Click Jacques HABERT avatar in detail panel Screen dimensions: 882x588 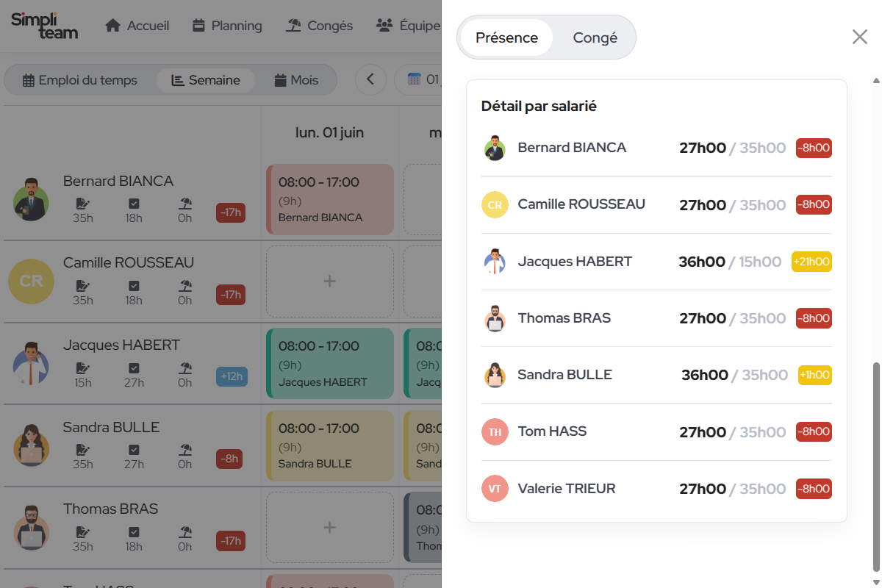tap(495, 262)
